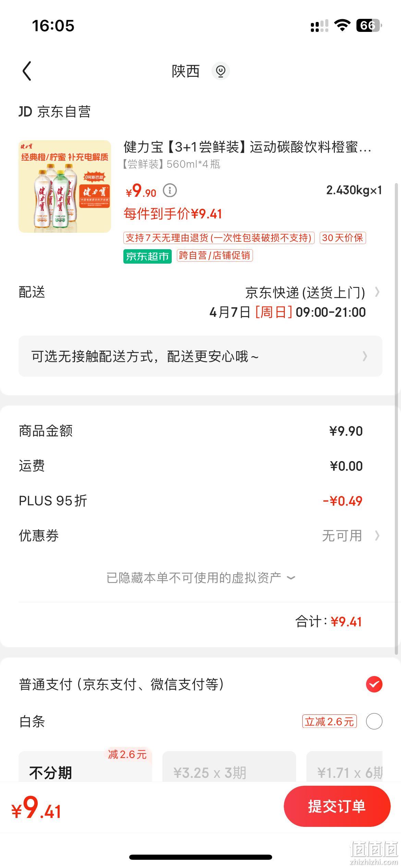Screen dimensions: 401x868
Task: Select the 普通支付 payment radio button
Action: point(374,685)
